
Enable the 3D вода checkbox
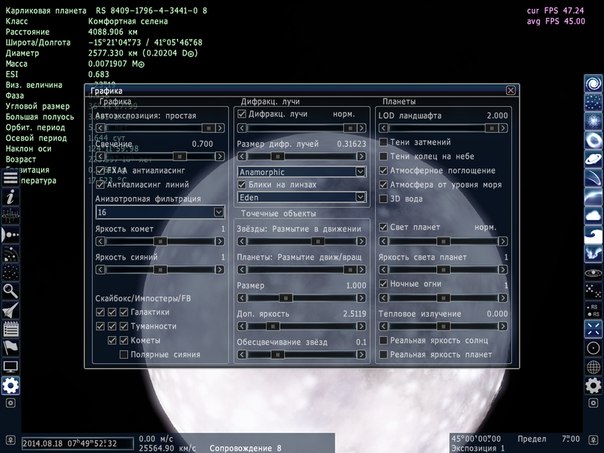(x=383, y=199)
